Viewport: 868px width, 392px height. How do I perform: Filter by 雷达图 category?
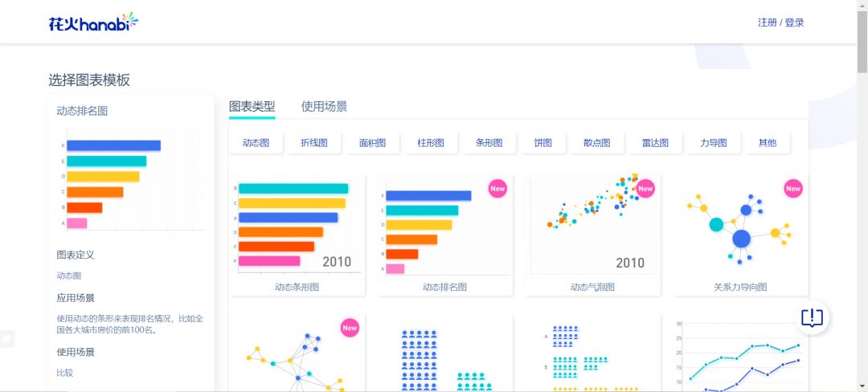(655, 143)
